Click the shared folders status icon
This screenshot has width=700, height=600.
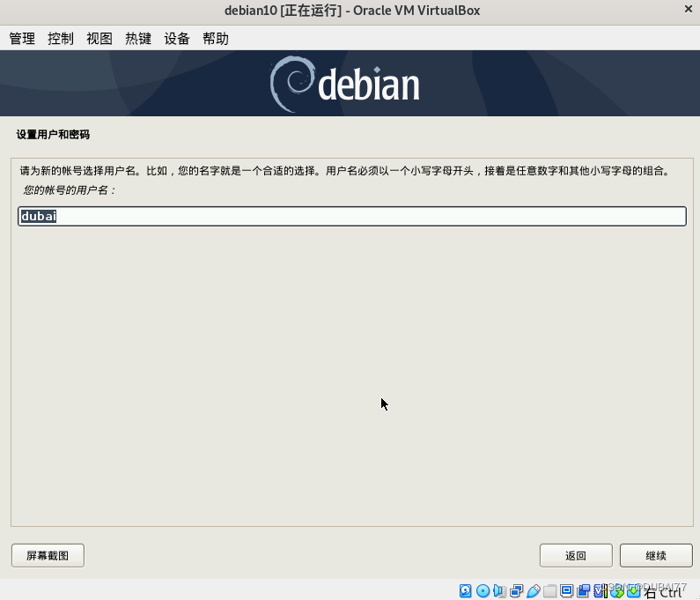(550, 590)
